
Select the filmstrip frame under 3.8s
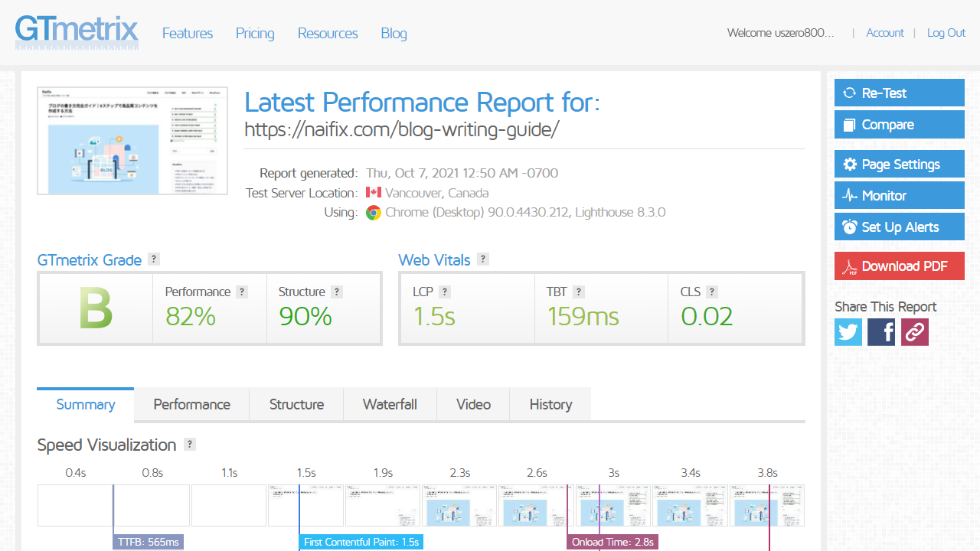tap(767, 505)
